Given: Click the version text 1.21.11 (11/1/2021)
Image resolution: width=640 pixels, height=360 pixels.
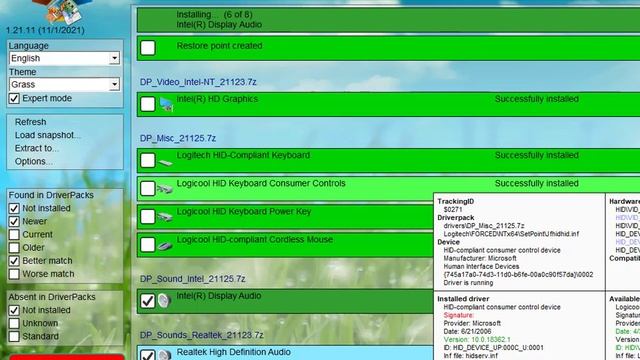Looking at the screenshot, I should (45, 30).
